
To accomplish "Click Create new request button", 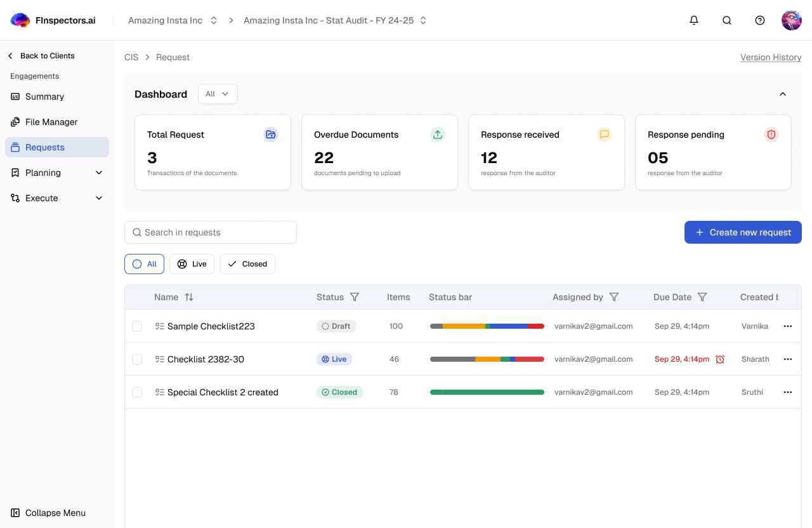I will coord(743,232).
